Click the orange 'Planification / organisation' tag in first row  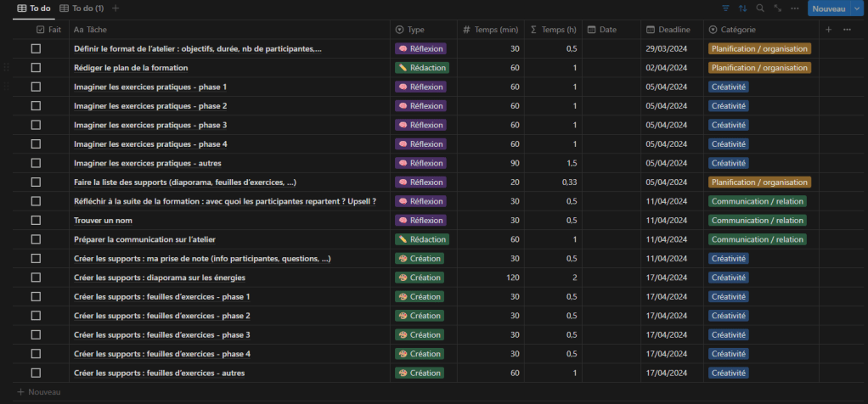point(759,49)
